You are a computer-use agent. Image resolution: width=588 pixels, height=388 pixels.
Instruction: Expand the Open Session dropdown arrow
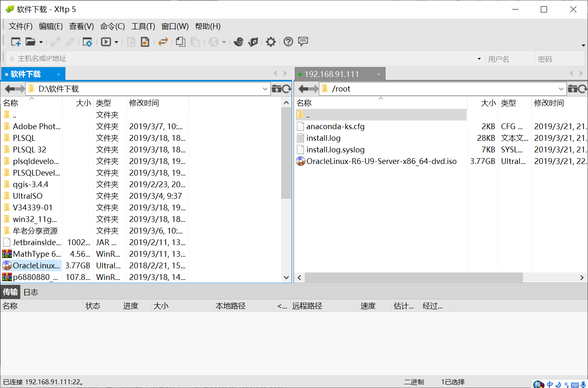coord(41,42)
